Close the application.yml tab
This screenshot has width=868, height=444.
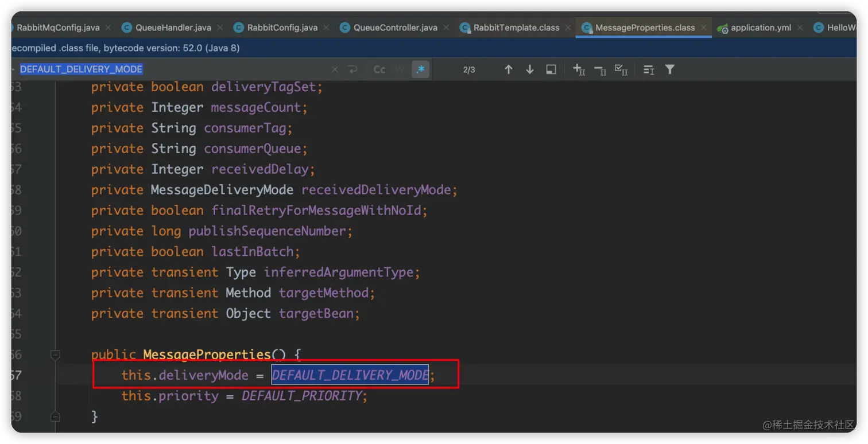(800, 28)
